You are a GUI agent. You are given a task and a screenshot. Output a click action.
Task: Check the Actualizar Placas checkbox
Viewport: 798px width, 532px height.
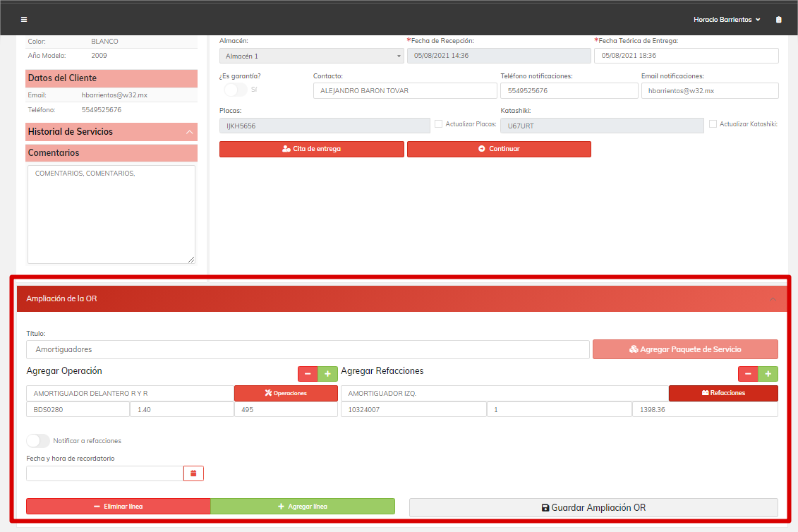(439, 124)
